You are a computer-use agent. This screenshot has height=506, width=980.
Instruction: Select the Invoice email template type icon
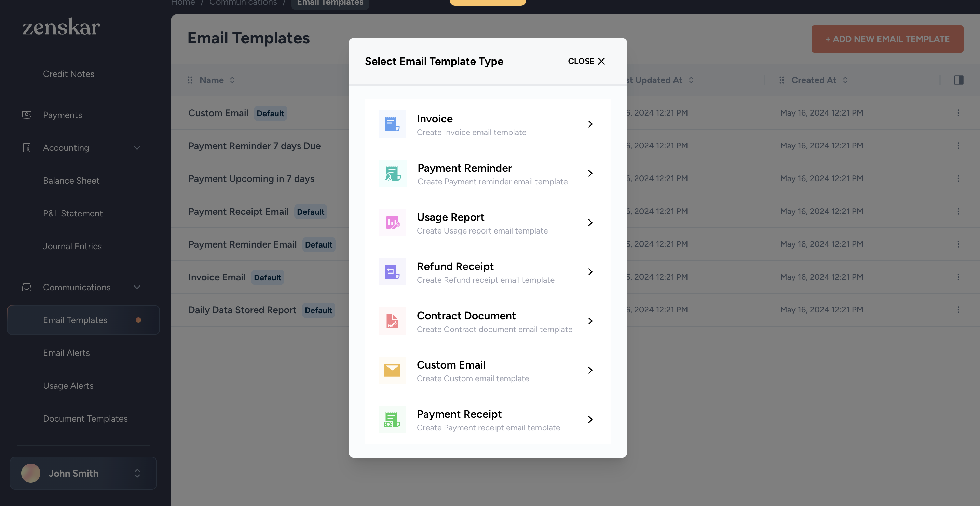click(392, 124)
